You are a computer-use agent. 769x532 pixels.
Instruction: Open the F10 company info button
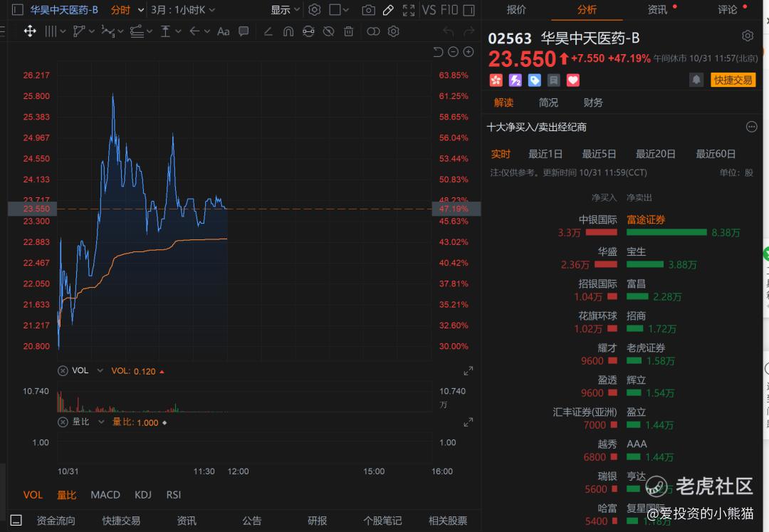pos(450,10)
